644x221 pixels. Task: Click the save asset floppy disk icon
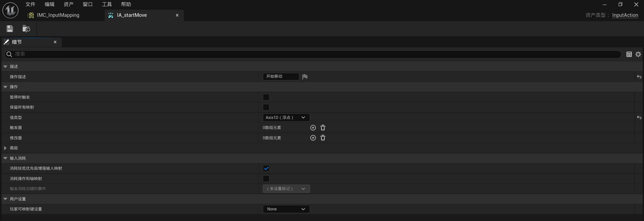(x=10, y=29)
